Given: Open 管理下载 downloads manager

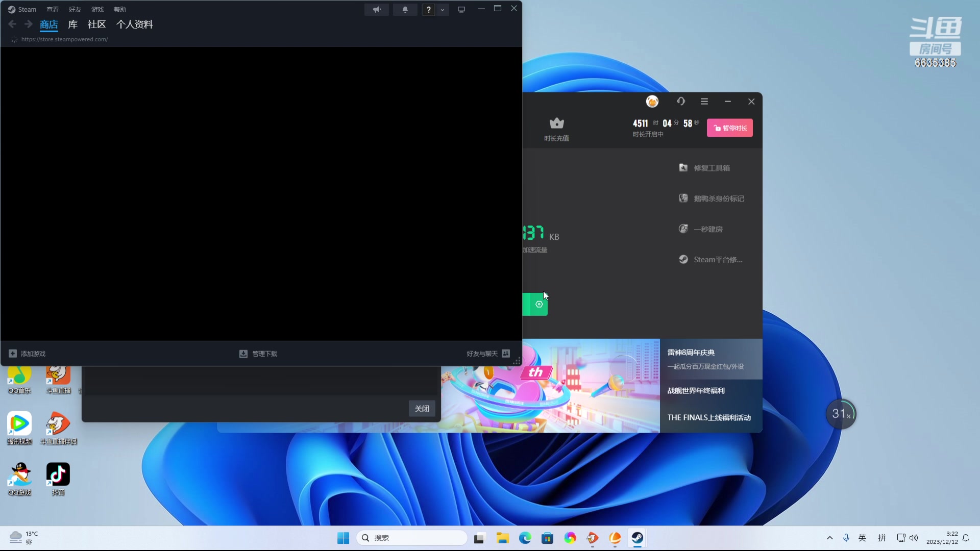Looking at the screenshot, I should tap(258, 354).
